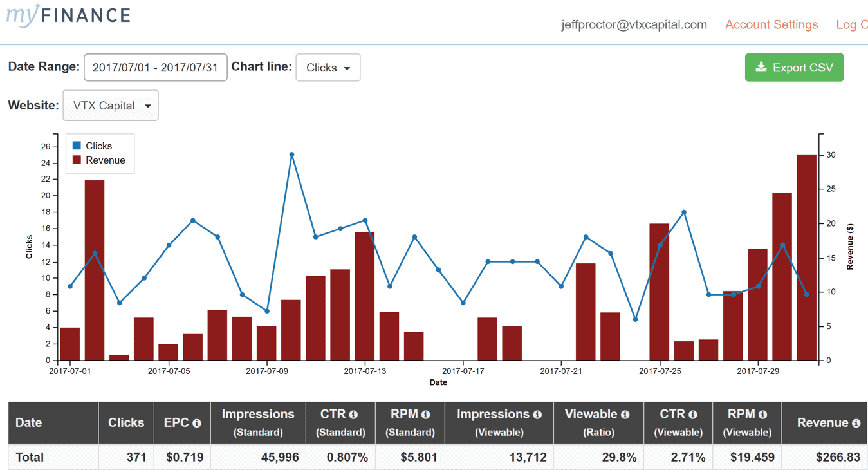Click the info icon beside CTR (Standard)
The image size is (868, 470).
point(353,415)
